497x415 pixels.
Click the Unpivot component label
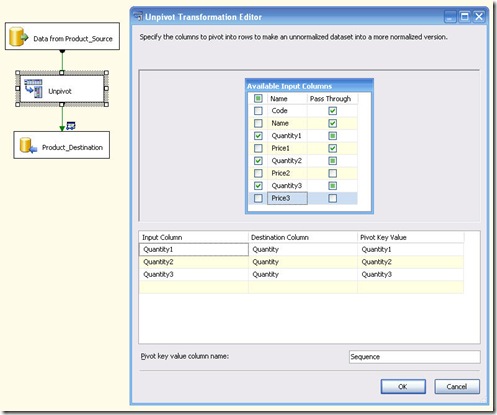click(x=60, y=91)
